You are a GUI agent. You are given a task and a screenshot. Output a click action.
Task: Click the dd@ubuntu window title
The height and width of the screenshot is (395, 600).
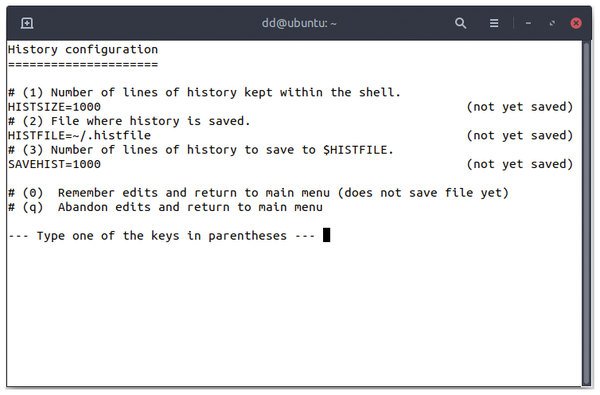[x=299, y=23]
